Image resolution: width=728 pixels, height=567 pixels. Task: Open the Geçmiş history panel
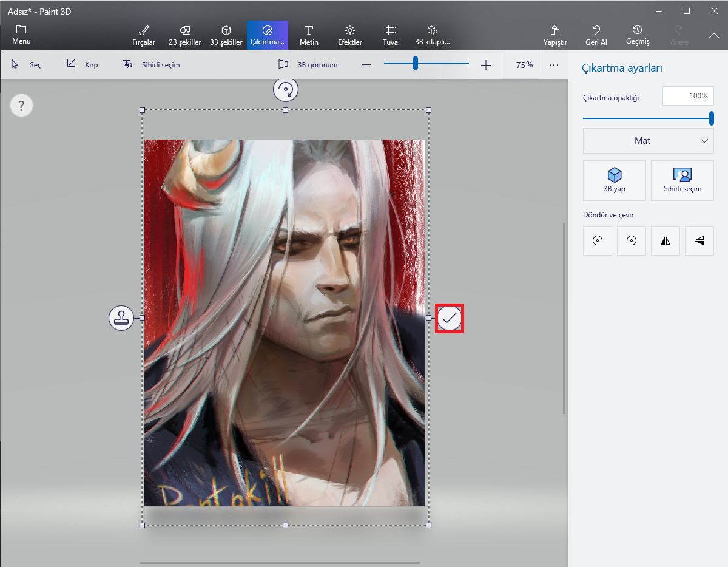638,35
